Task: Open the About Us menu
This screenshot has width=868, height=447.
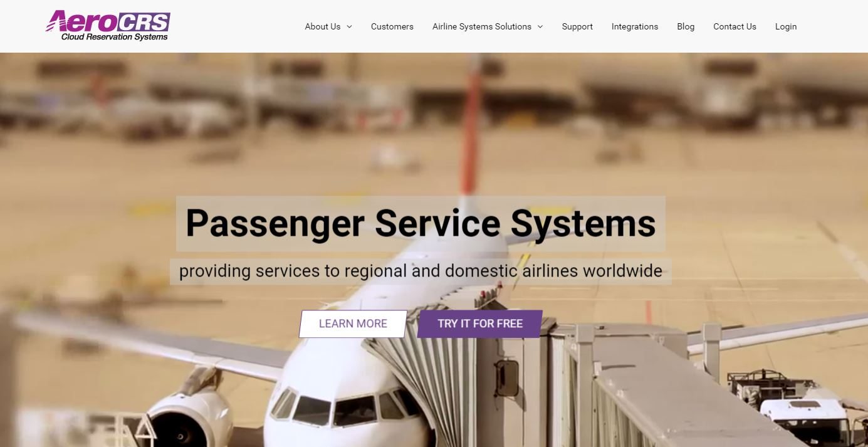Action: coord(323,26)
